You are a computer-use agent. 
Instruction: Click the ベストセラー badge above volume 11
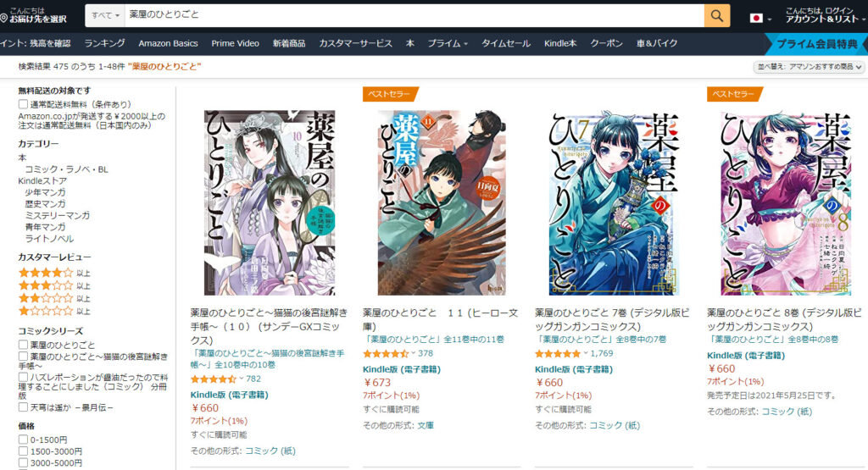click(x=389, y=94)
